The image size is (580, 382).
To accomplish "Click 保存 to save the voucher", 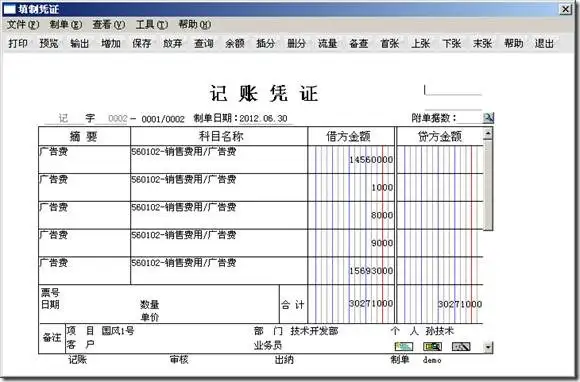I will (x=142, y=44).
